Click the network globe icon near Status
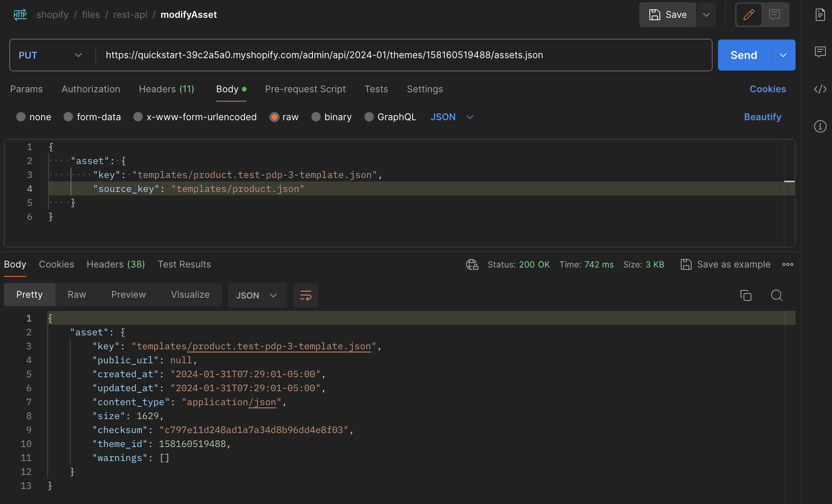This screenshot has height=504, width=832. 472,264
